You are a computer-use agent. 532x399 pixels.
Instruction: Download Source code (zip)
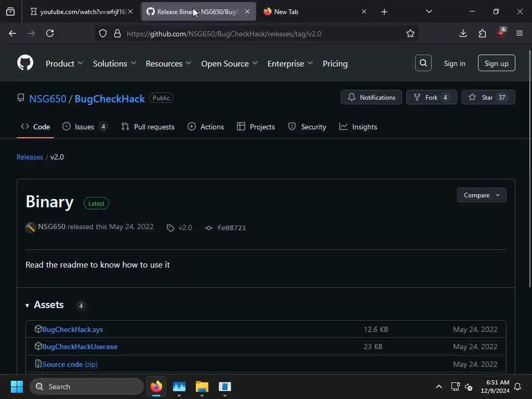pos(70,364)
